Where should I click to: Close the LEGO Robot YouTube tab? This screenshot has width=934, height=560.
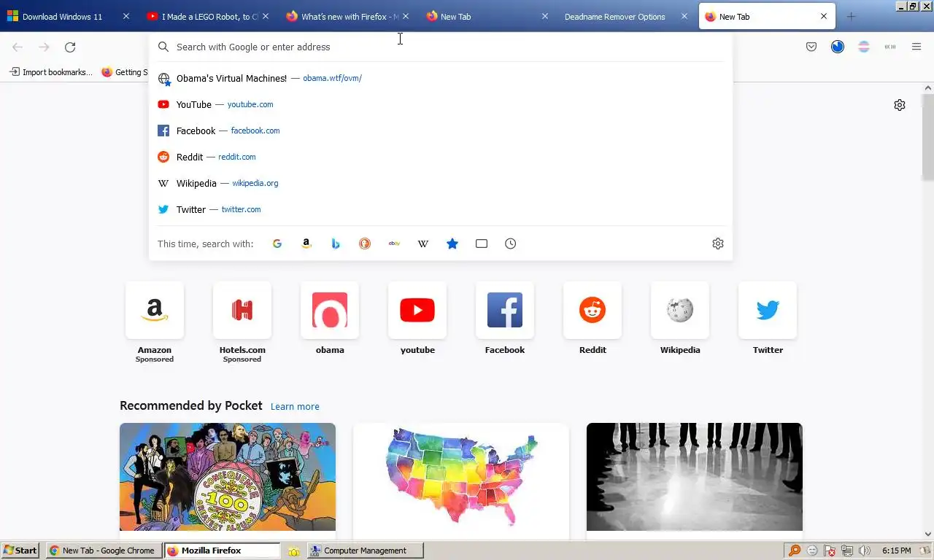266,16
